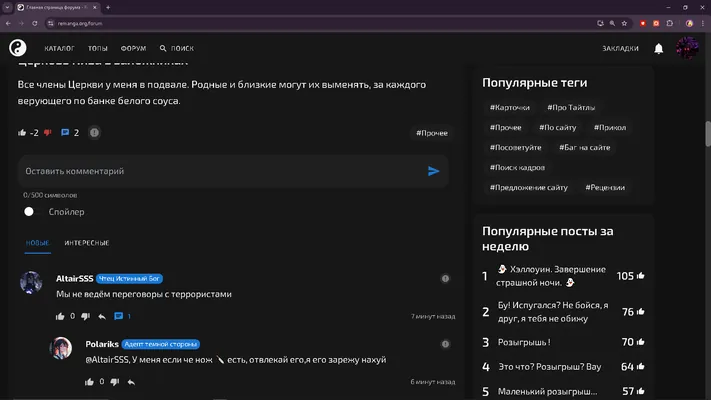The height and width of the screenshot is (400, 711).
Task: Switch to НОВЫЕ comments tab
Action: [x=38, y=243]
